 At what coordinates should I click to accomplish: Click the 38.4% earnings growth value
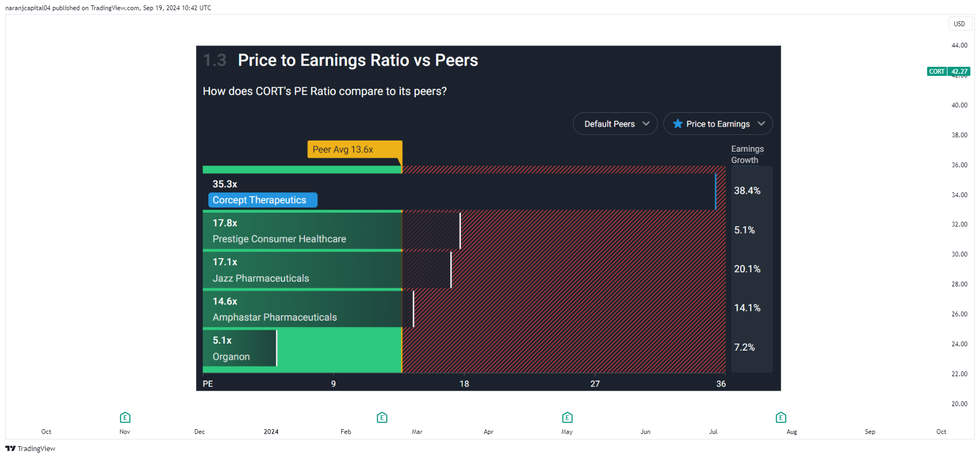tap(747, 191)
